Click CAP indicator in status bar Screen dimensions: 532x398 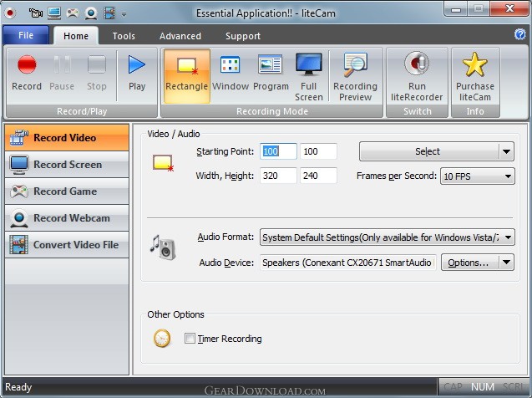click(453, 387)
